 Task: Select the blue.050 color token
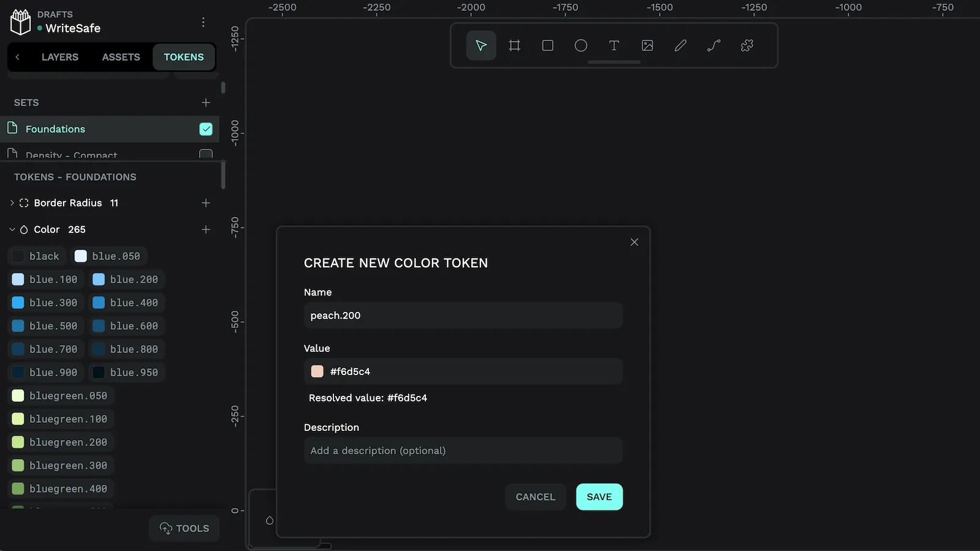108,256
